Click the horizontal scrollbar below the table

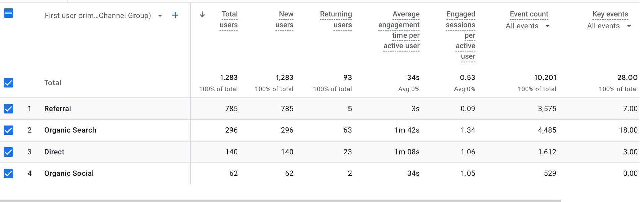tap(280, 201)
